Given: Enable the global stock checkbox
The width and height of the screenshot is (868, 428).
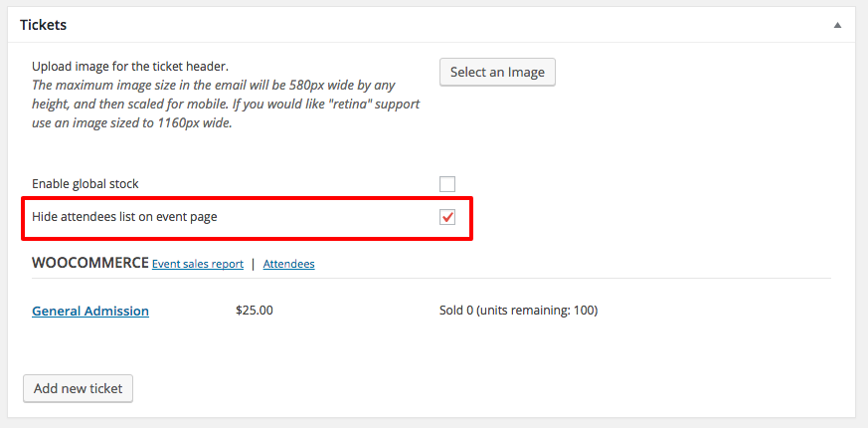Looking at the screenshot, I should click(447, 184).
